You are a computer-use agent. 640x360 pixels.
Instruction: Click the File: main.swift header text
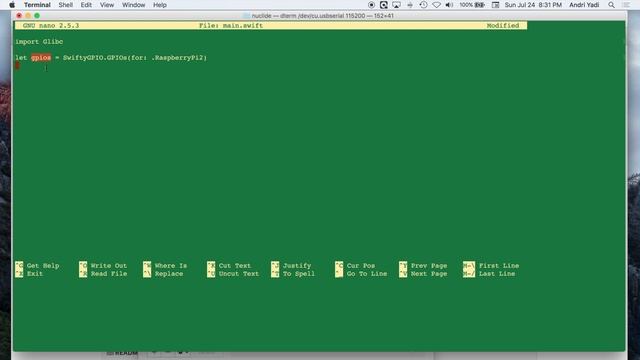click(x=231, y=25)
